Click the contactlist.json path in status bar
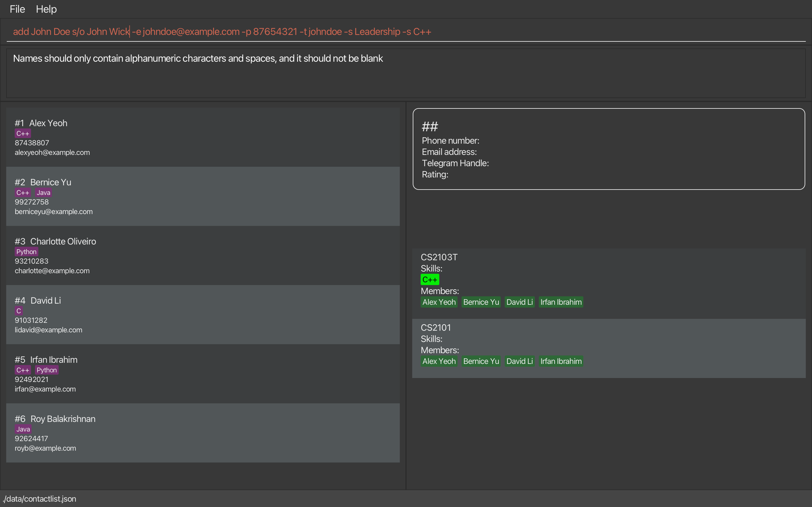Image resolution: width=812 pixels, height=507 pixels. pos(39,499)
